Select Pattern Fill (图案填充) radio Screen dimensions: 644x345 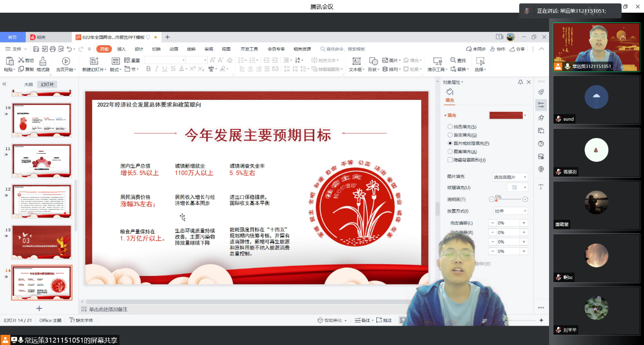click(450, 152)
